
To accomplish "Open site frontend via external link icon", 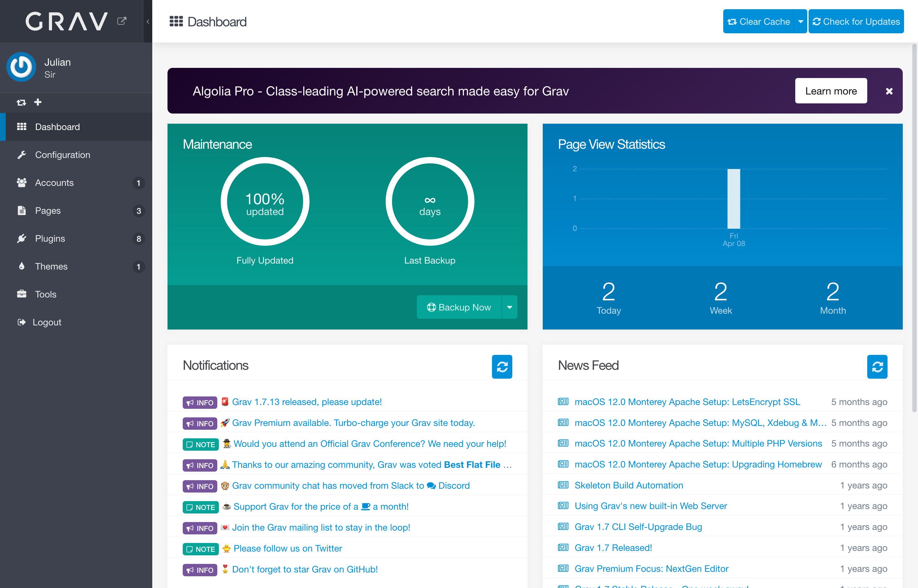I will point(122,21).
